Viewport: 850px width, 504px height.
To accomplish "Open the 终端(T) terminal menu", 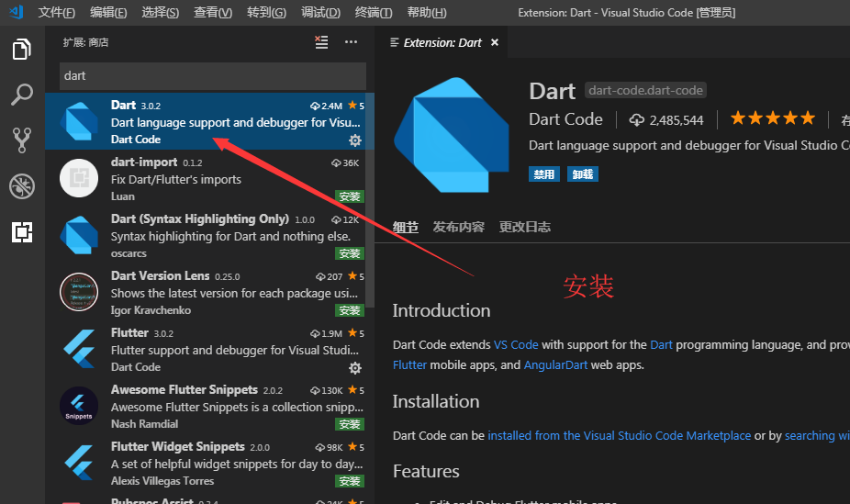I will point(374,13).
